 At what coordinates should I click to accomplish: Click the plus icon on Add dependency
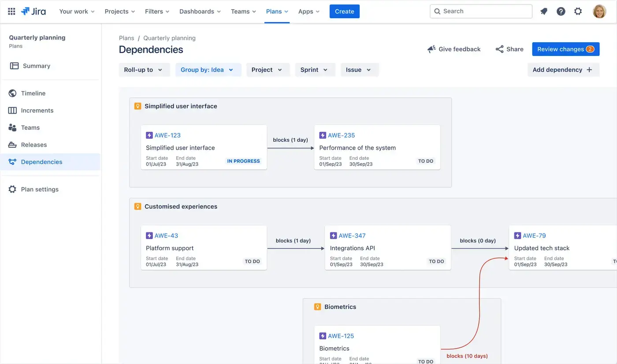click(589, 70)
